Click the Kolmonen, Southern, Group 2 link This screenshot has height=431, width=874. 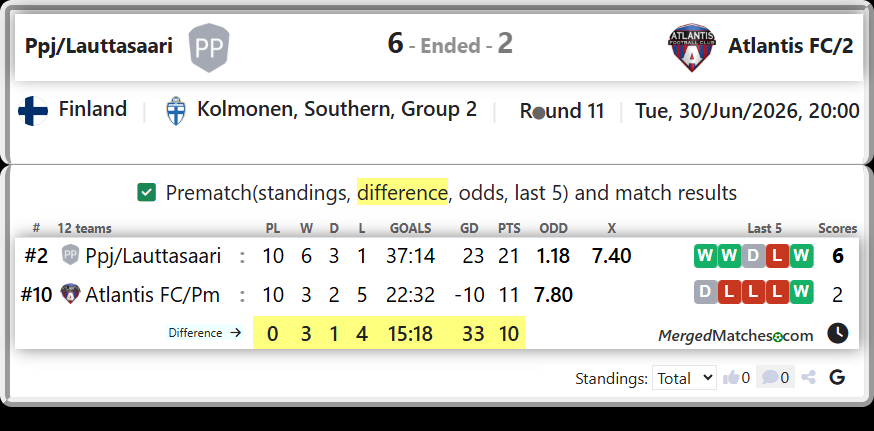tap(337, 109)
